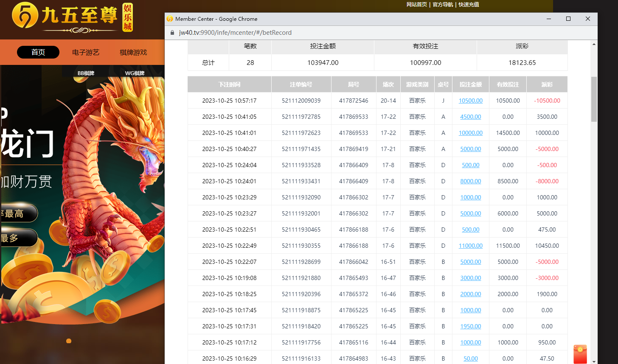Open the 电子游艺 menu item
The image size is (618, 364).
point(86,52)
